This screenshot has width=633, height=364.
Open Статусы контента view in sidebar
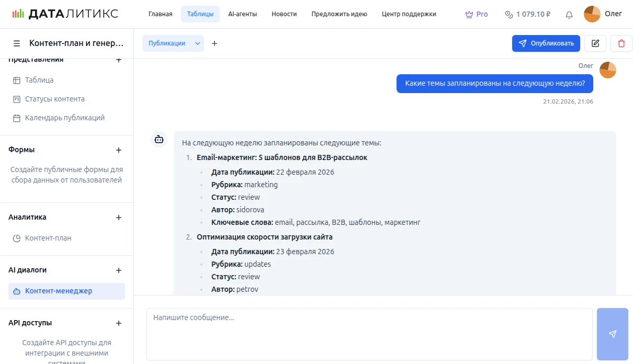pyautogui.click(x=55, y=99)
